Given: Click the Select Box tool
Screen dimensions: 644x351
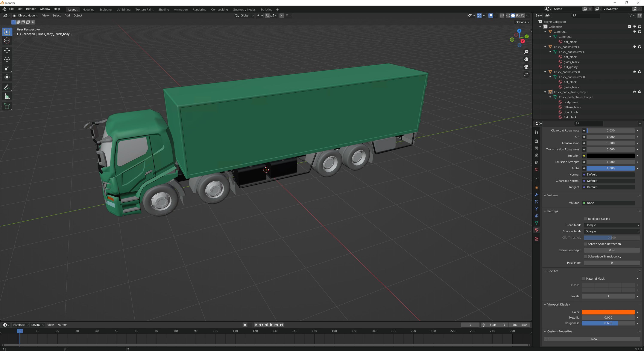Looking at the screenshot, I should (x=7, y=32).
